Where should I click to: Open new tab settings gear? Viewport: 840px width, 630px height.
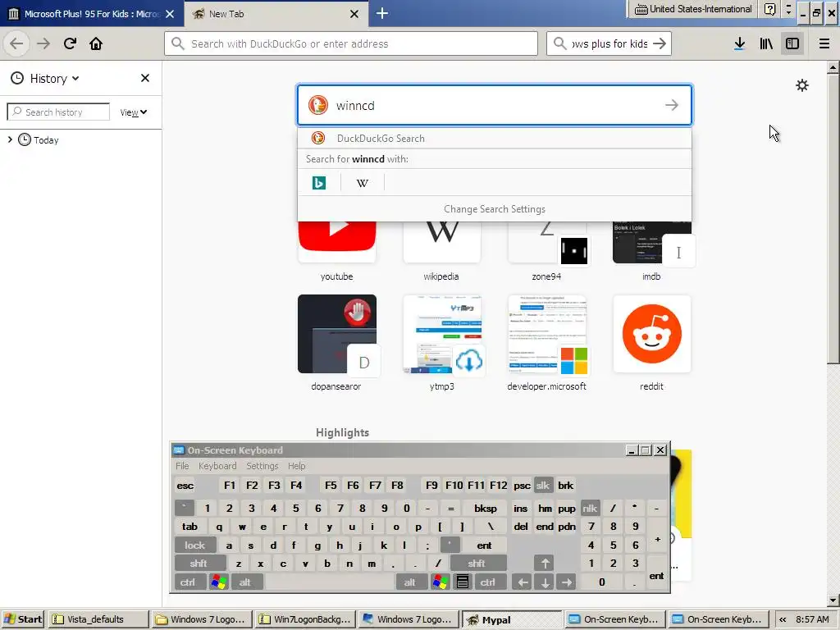pos(802,85)
